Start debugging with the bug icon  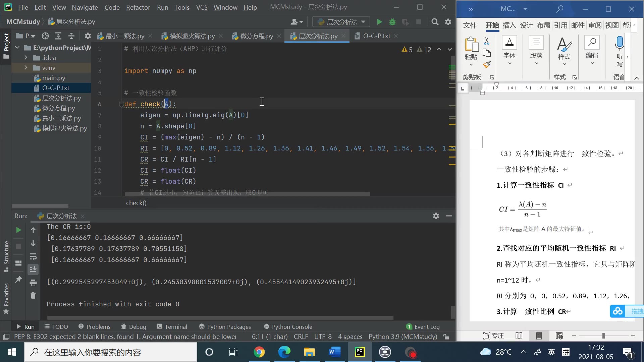coord(392,21)
